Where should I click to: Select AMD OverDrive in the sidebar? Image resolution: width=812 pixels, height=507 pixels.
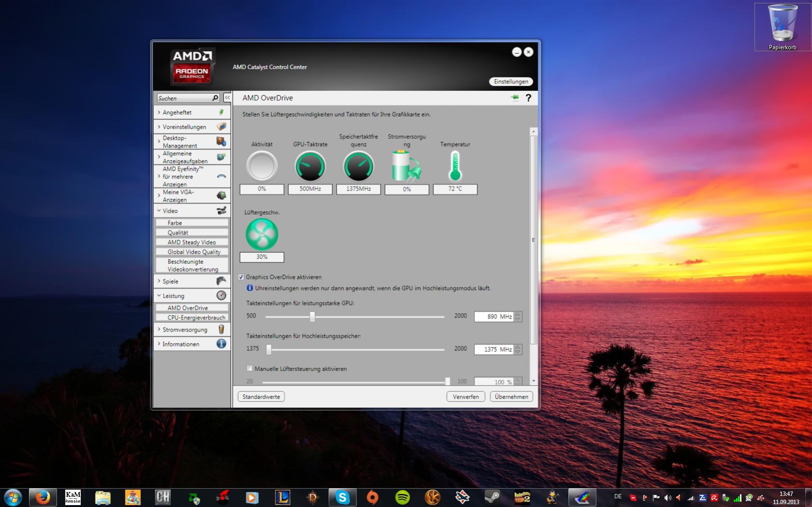click(x=192, y=308)
